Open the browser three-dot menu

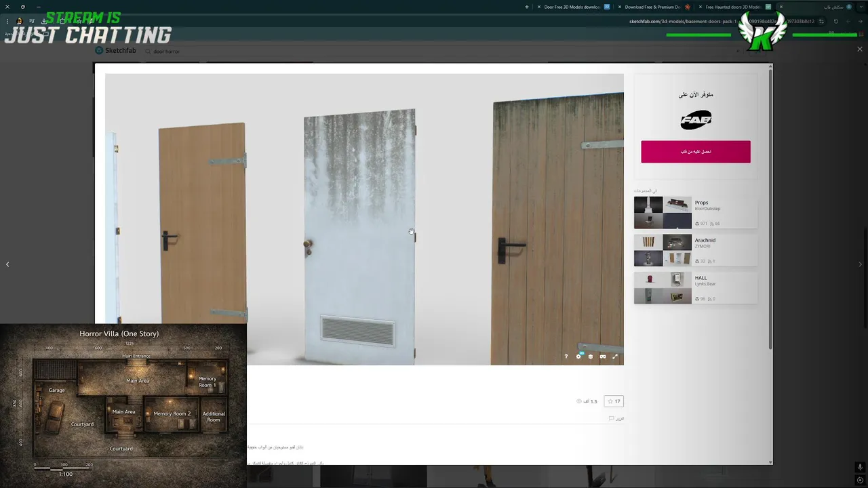[7, 21]
